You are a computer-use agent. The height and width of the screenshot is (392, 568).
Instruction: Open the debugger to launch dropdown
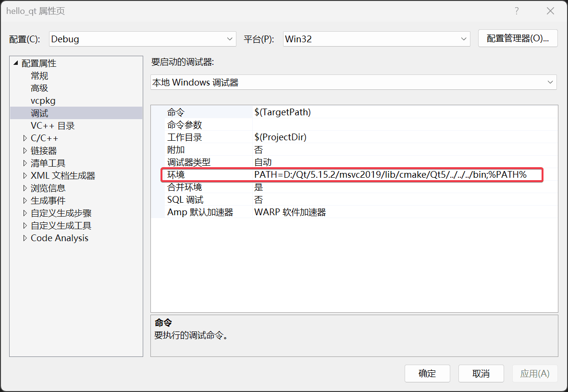pos(353,83)
